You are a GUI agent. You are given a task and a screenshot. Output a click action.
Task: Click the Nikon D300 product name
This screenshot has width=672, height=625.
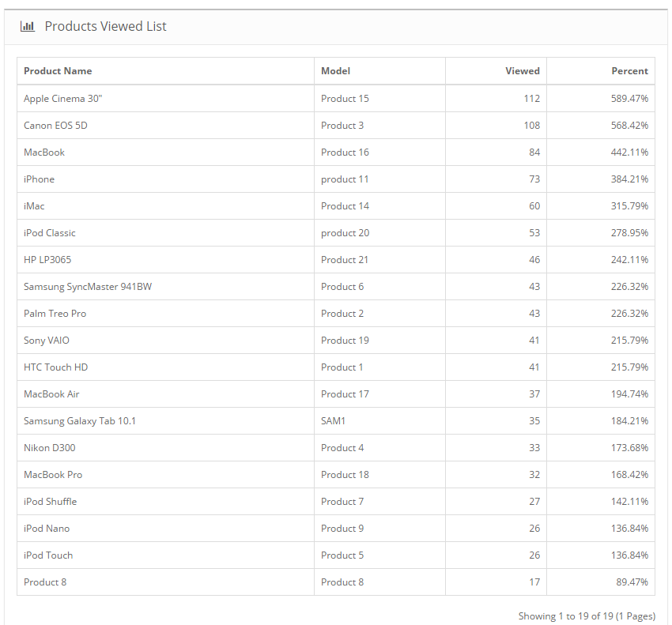(50, 448)
